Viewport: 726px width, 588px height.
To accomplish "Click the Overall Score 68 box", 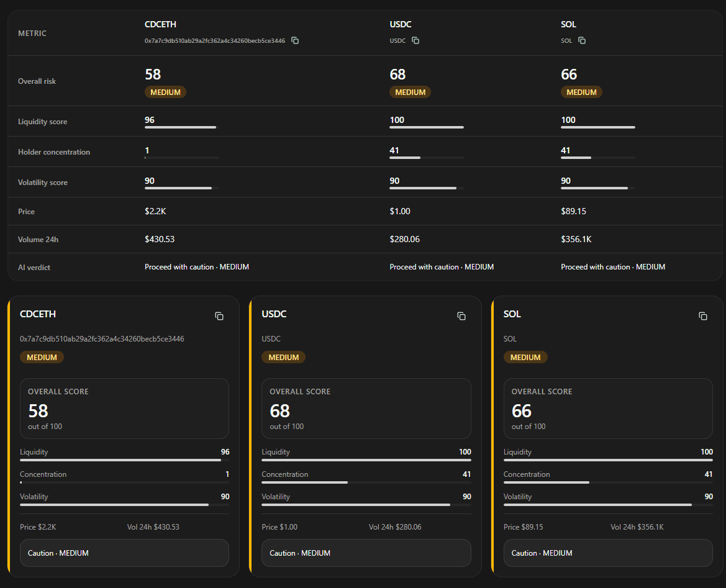I will click(366, 409).
